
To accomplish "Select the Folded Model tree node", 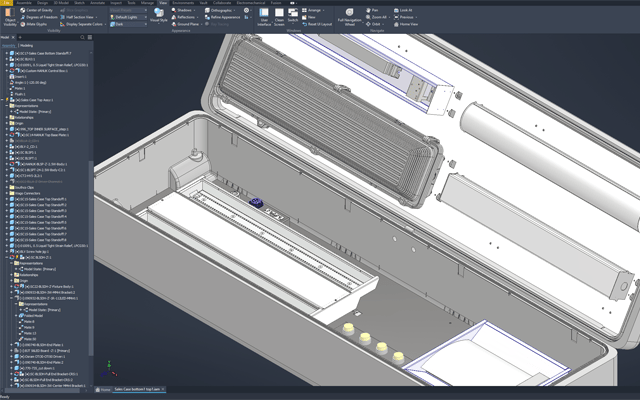I will tap(31, 316).
